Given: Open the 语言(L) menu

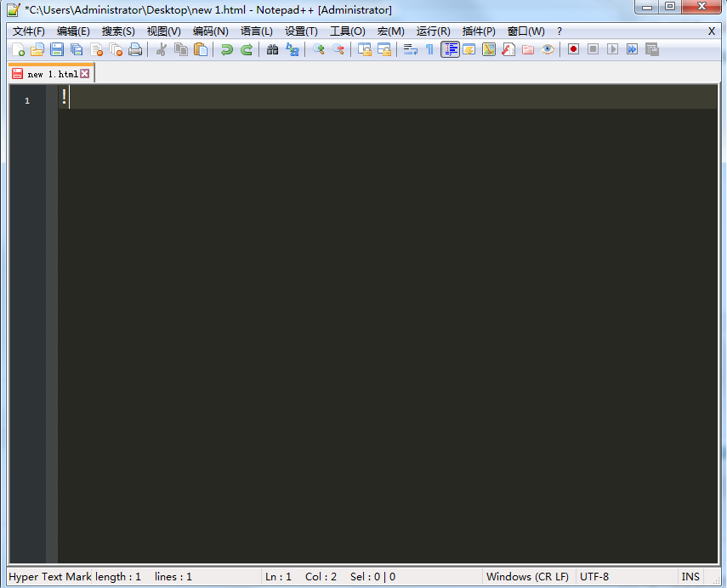Looking at the screenshot, I should pyautogui.click(x=257, y=31).
